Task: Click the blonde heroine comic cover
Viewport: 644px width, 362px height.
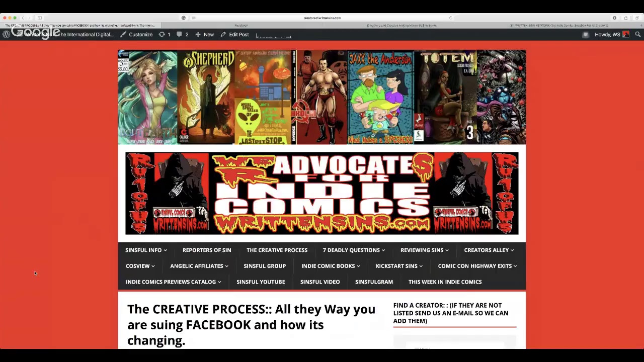Action: point(147,97)
